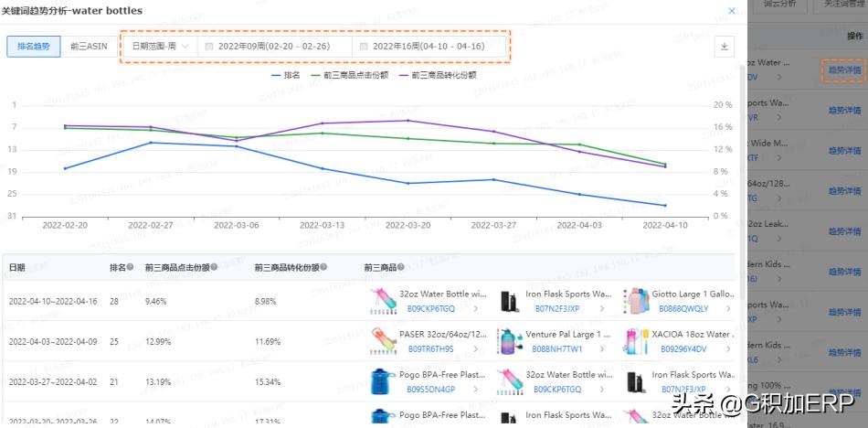Click help icon beside 前三商品点击份额 header
Screen dimensions: 868x428
pos(214,268)
